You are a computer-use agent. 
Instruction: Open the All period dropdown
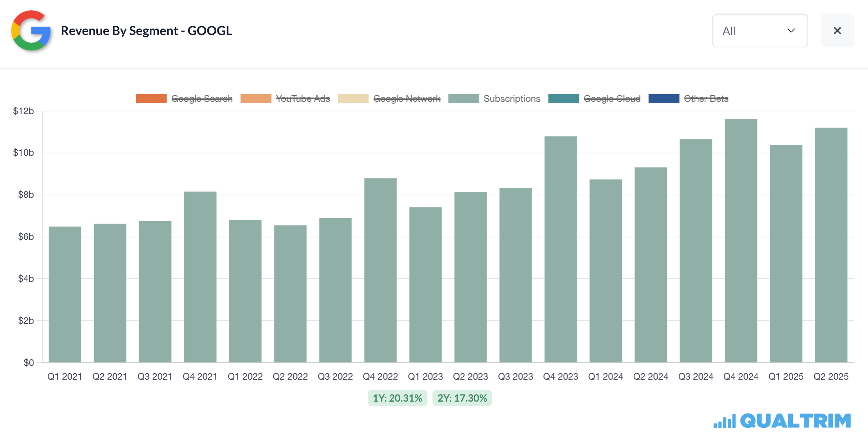pos(759,30)
